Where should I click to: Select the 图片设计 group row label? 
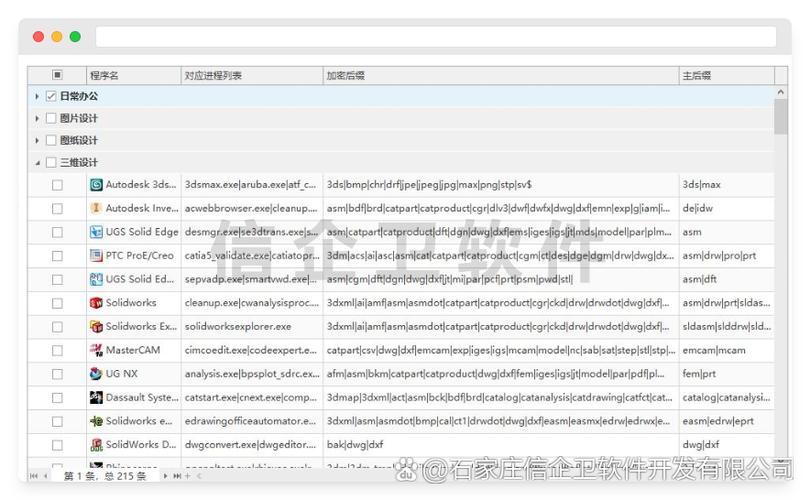coord(79,118)
